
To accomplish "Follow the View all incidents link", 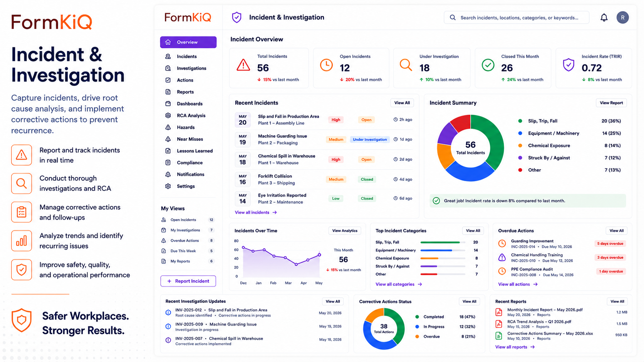I will tap(256, 212).
